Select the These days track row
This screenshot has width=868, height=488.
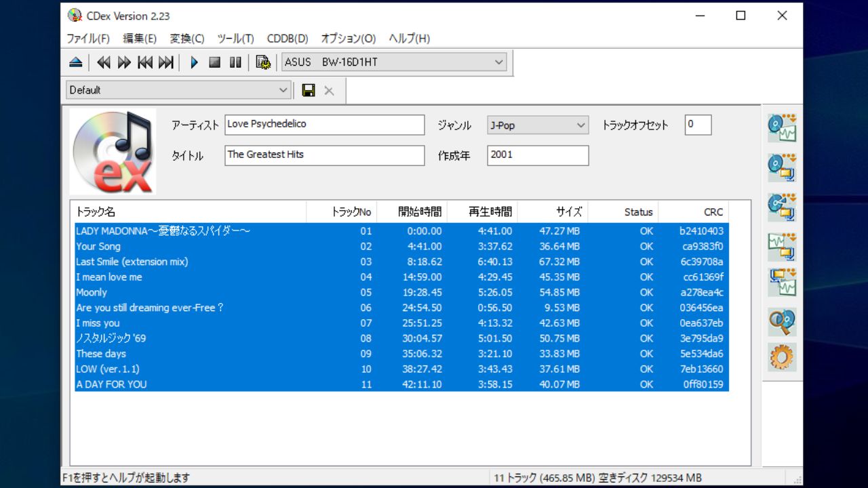click(401, 354)
